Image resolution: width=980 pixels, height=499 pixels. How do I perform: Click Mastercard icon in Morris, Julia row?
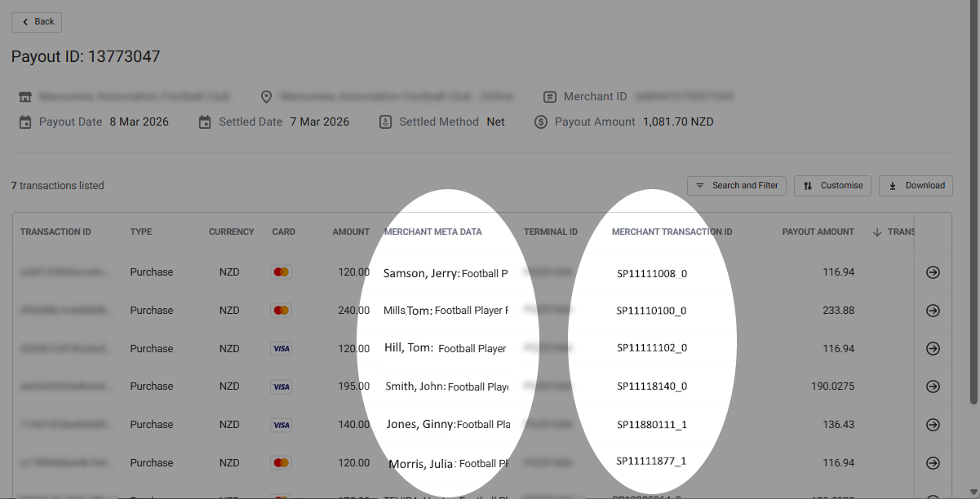point(281,463)
